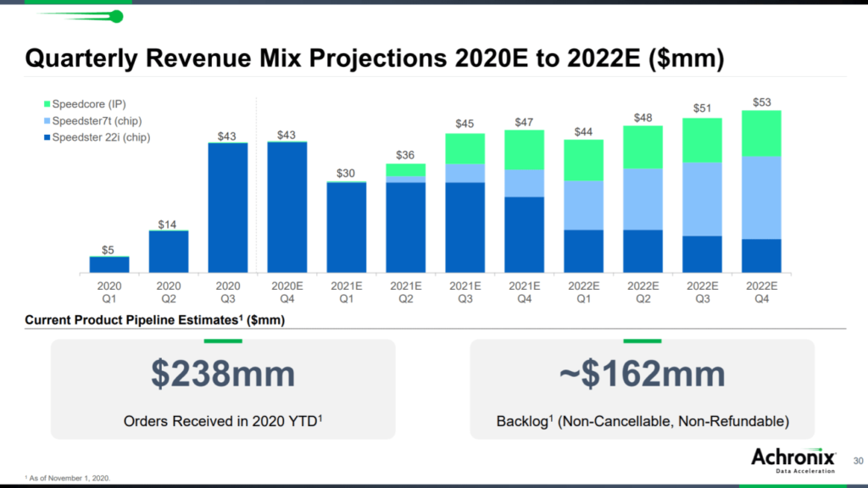The height and width of the screenshot is (488, 868).
Task: Click the "$14" value label
Action: pyautogui.click(x=167, y=225)
